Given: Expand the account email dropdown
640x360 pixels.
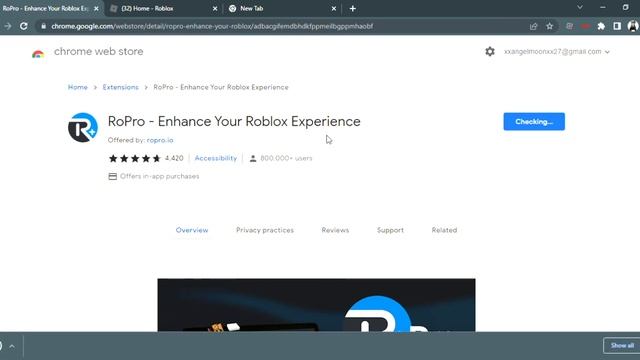Looking at the screenshot, I should click(x=607, y=52).
